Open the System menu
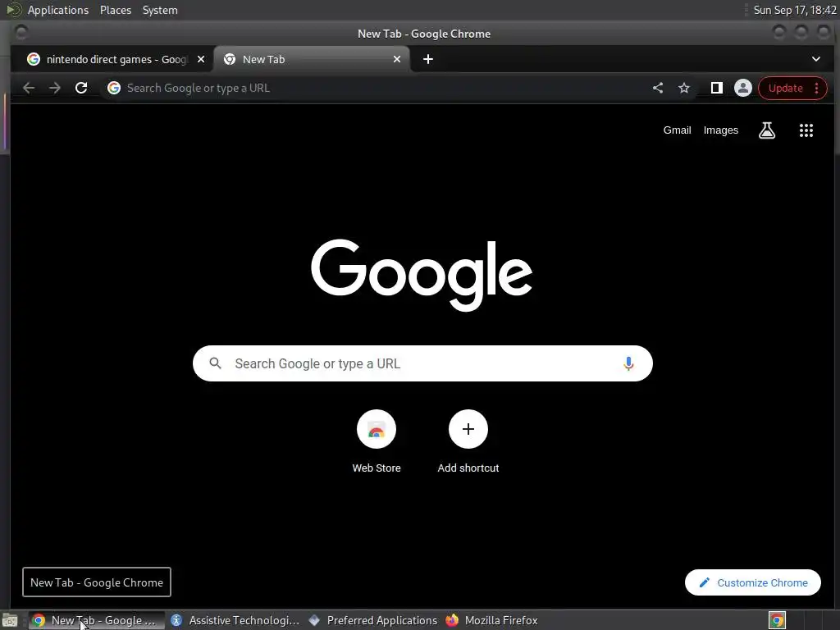840x630 pixels. click(x=160, y=10)
